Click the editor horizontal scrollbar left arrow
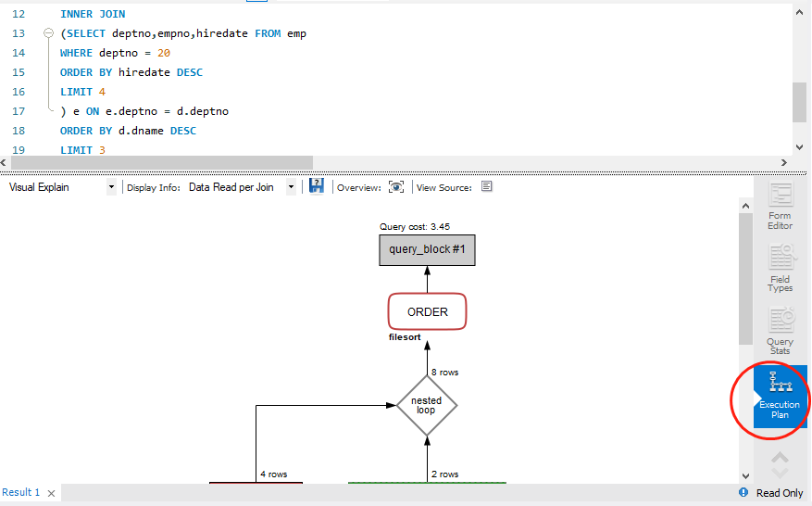Image resolution: width=812 pixels, height=506 pixels. (x=4, y=163)
